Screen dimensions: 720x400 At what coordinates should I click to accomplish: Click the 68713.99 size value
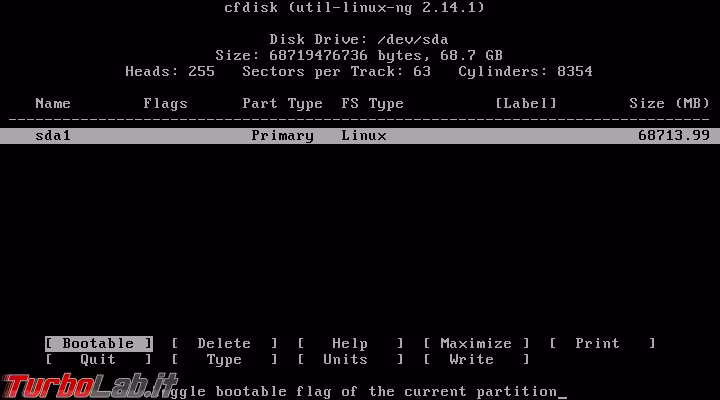click(674, 135)
